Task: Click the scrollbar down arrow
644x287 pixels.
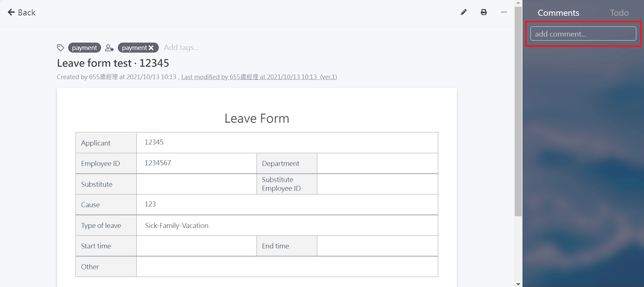Action: coord(518,284)
